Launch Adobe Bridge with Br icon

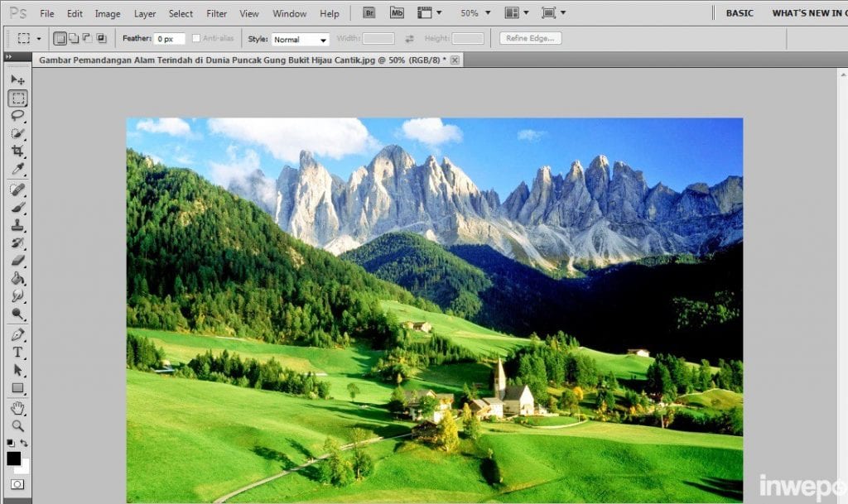click(369, 12)
